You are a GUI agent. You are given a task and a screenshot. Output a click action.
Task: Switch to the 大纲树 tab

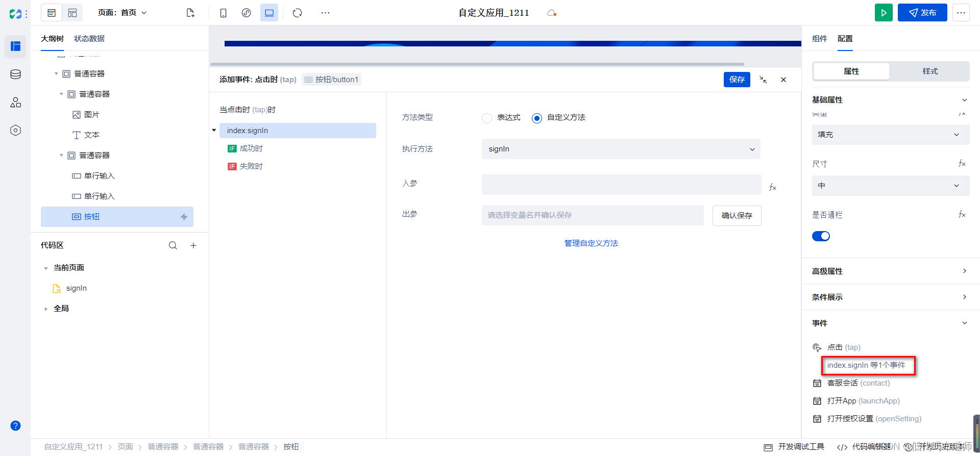(x=52, y=39)
